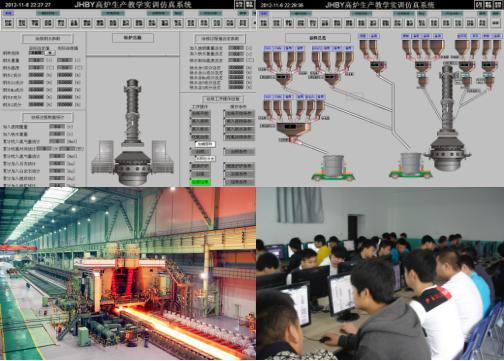The width and height of the screenshot is (504, 361).
Task: Select the ladle car below the inclined conveyor
Action: point(333,168)
